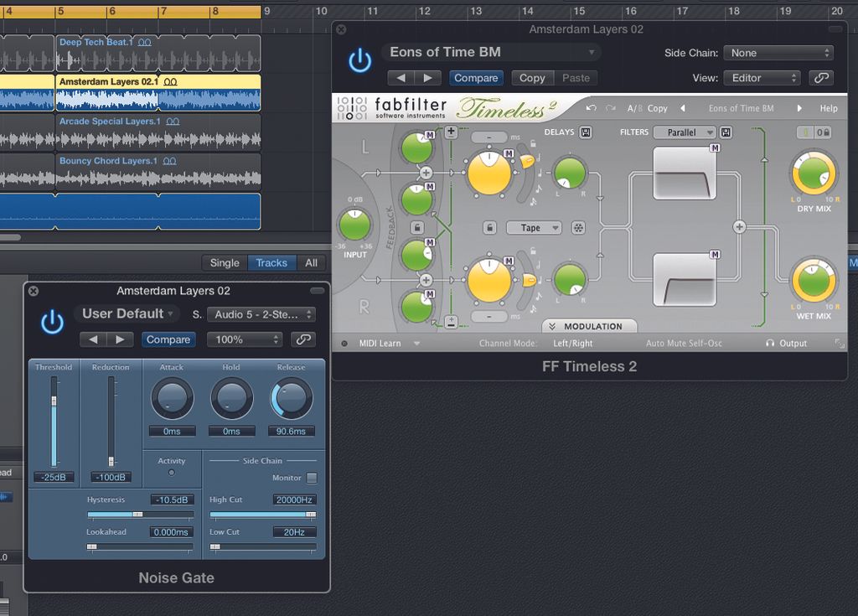Open the Tape delay style dropdown
The image size is (858, 616).
[534, 227]
